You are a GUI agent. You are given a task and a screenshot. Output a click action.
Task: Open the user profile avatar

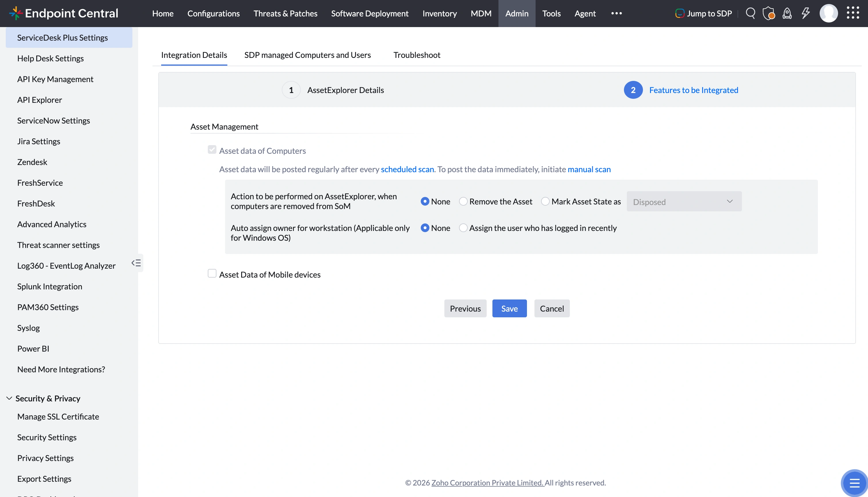click(x=829, y=13)
